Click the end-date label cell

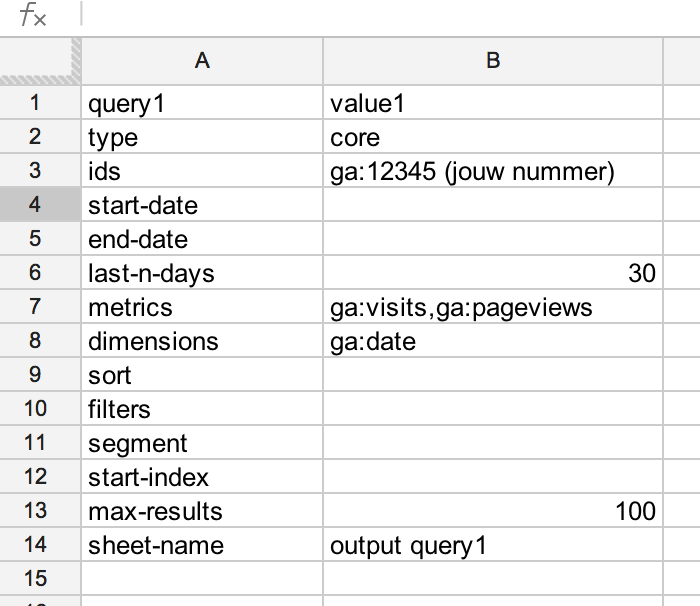click(202, 240)
